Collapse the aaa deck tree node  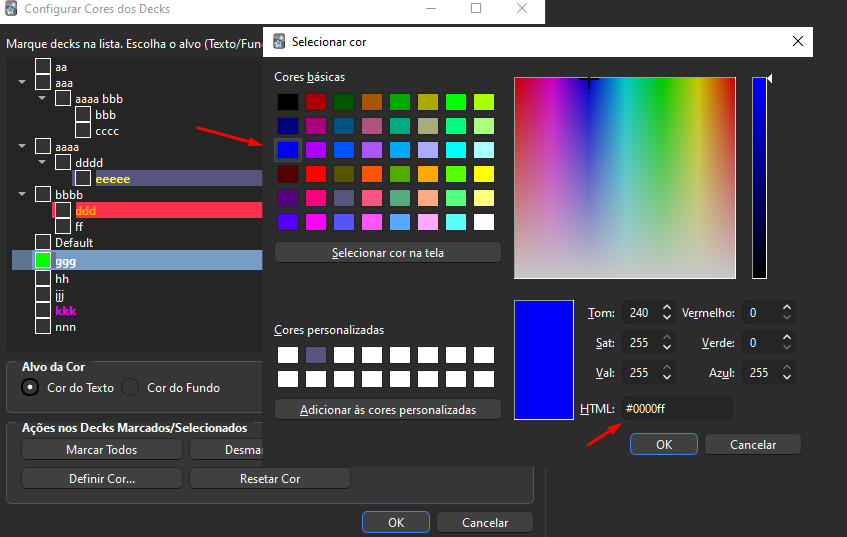point(23,83)
